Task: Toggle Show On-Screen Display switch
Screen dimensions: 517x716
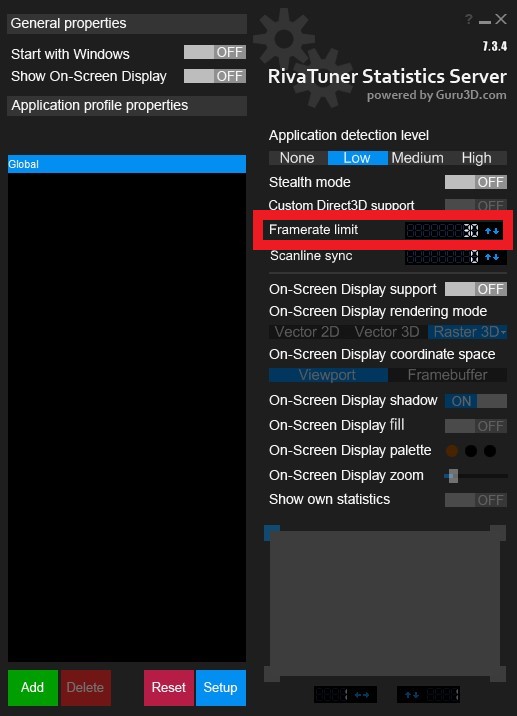Action: (x=215, y=76)
